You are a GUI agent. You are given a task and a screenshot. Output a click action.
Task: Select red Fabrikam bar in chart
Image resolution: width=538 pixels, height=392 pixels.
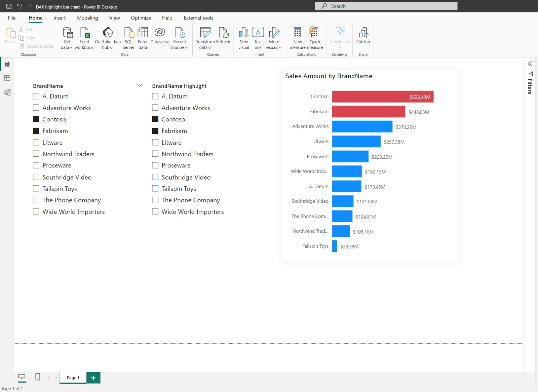(369, 112)
